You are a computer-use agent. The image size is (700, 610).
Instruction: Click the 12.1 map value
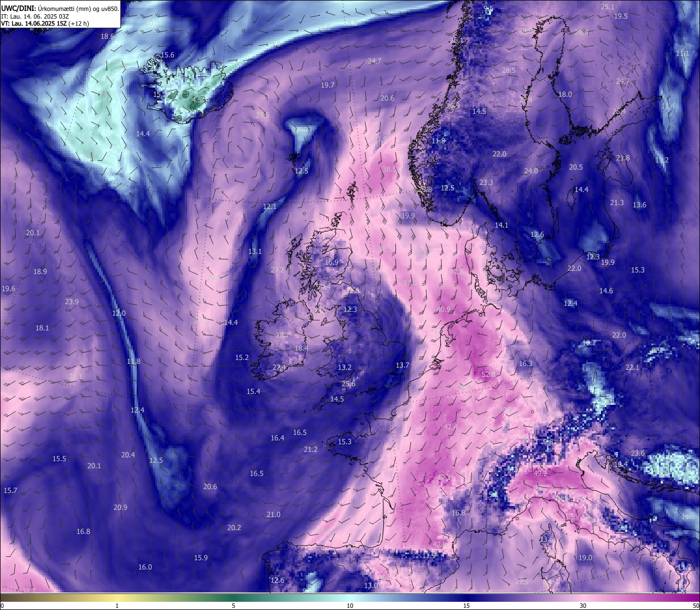(x=270, y=207)
